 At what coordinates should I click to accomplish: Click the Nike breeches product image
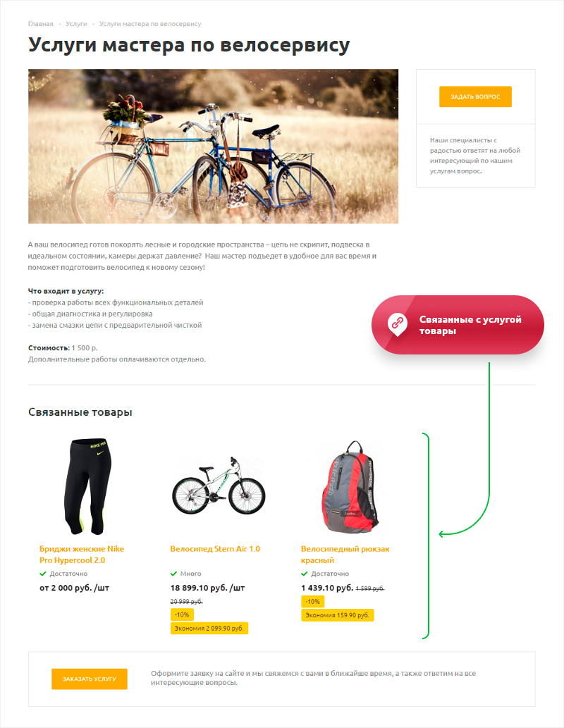pyautogui.click(x=88, y=486)
